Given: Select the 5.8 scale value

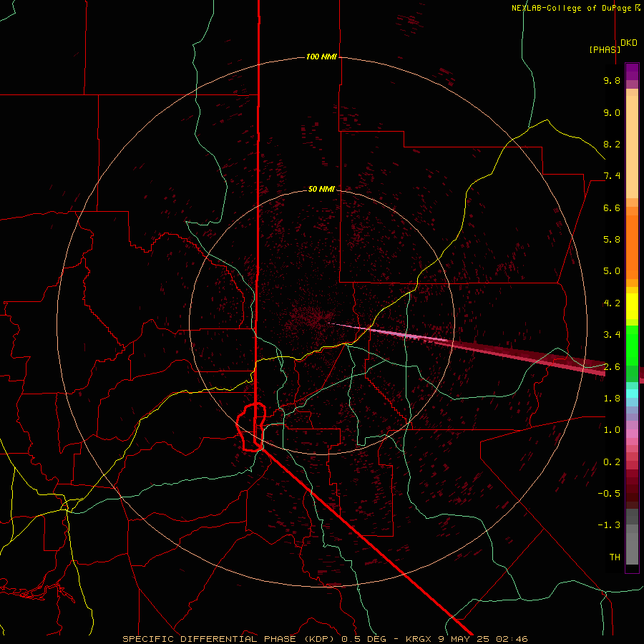Looking at the screenshot, I should (x=612, y=240).
